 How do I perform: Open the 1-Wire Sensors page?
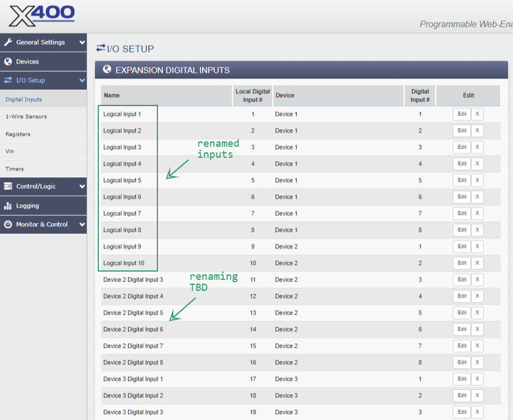pos(26,116)
